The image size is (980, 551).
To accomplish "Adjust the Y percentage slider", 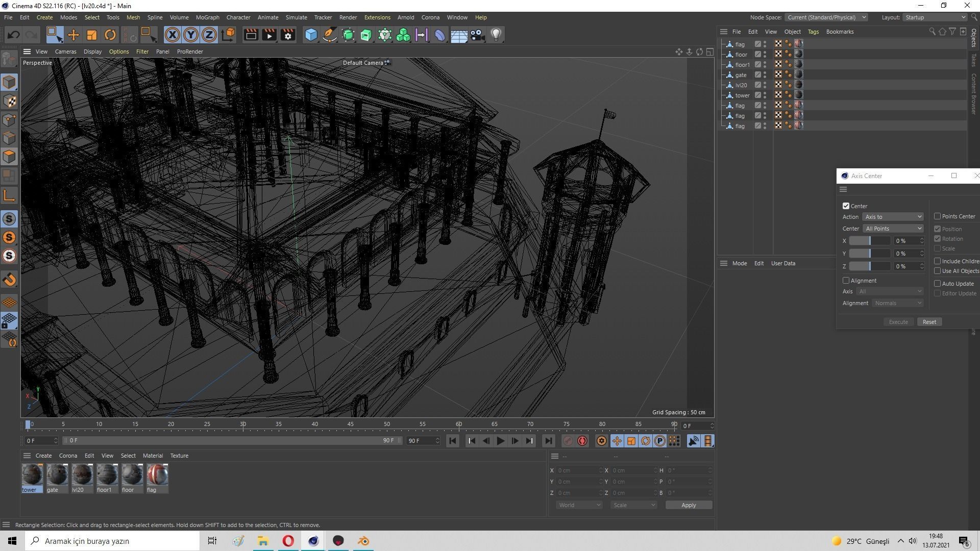I will (870, 254).
